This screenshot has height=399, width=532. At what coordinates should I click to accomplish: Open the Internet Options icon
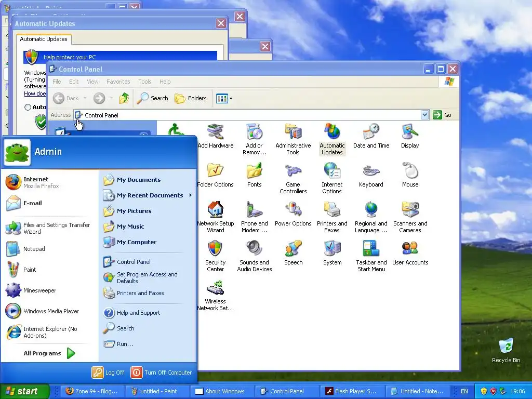point(332,179)
